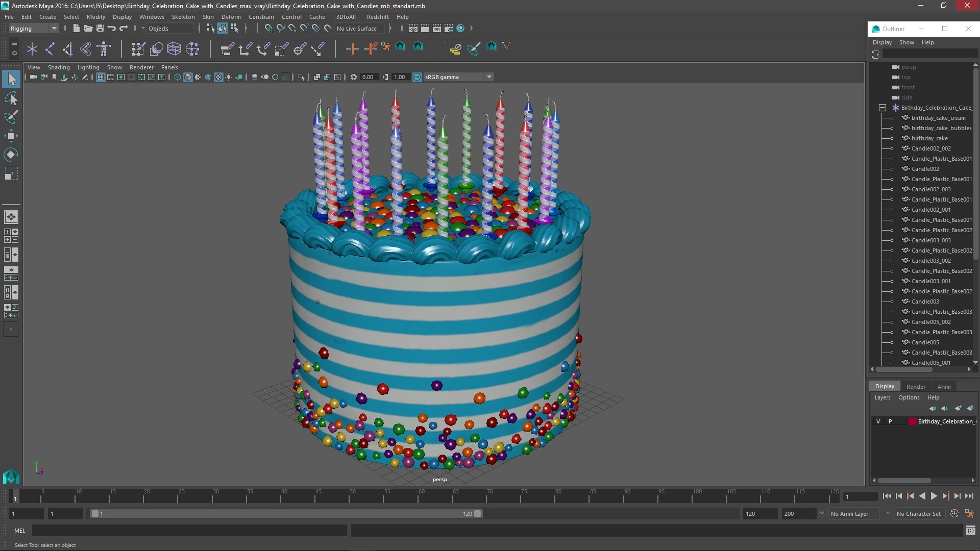Choose the Paint Selection tool

point(11,117)
